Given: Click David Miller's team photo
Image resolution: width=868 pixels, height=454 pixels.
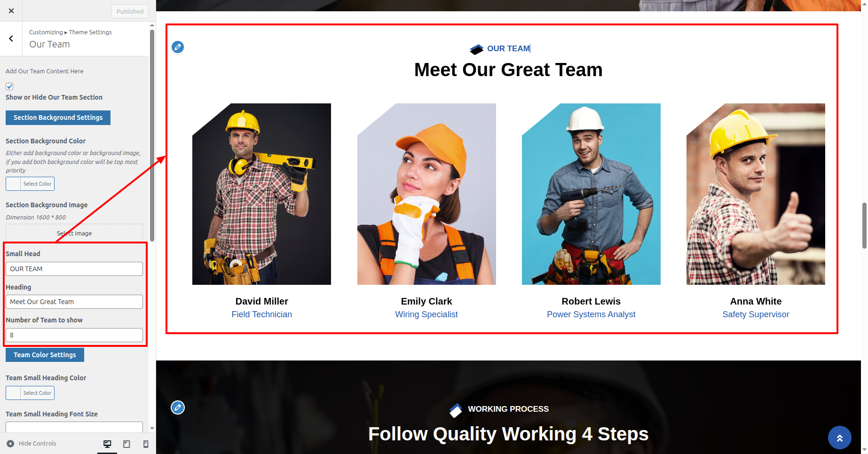Looking at the screenshot, I should (x=261, y=194).
